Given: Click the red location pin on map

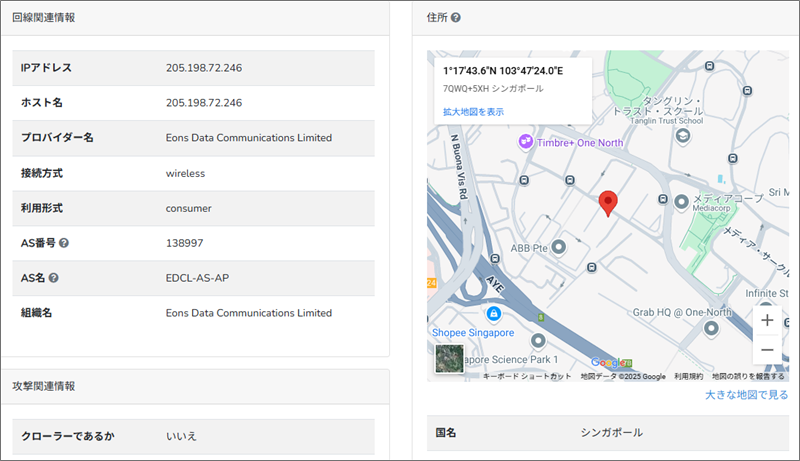Looking at the screenshot, I should (x=608, y=203).
